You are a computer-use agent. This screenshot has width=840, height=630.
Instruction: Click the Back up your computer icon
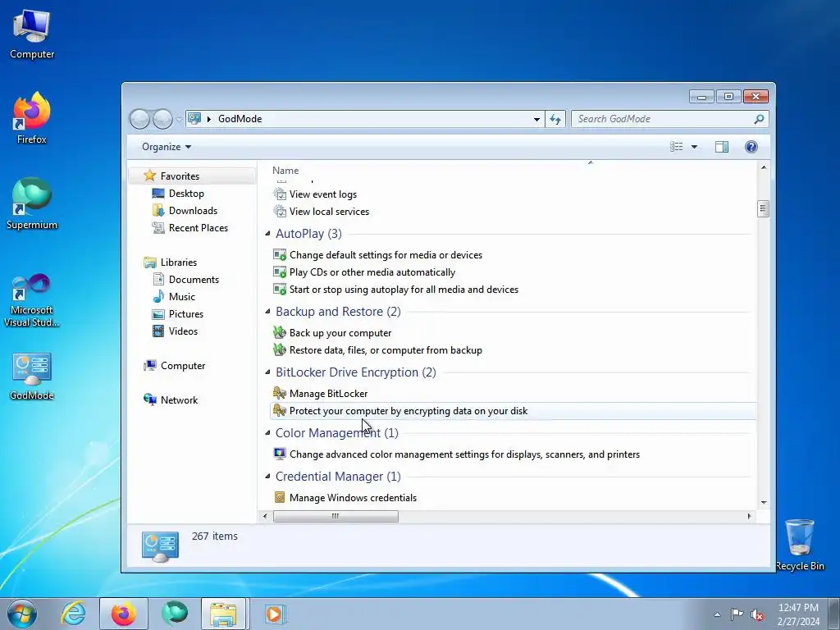pyautogui.click(x=280, y=333)
